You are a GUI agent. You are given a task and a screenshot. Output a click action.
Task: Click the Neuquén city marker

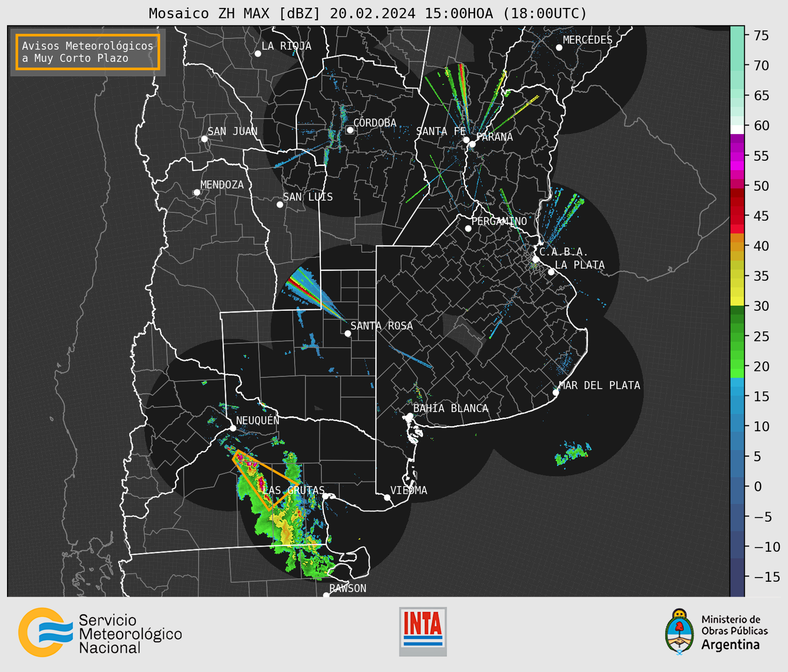coord(233,428)
